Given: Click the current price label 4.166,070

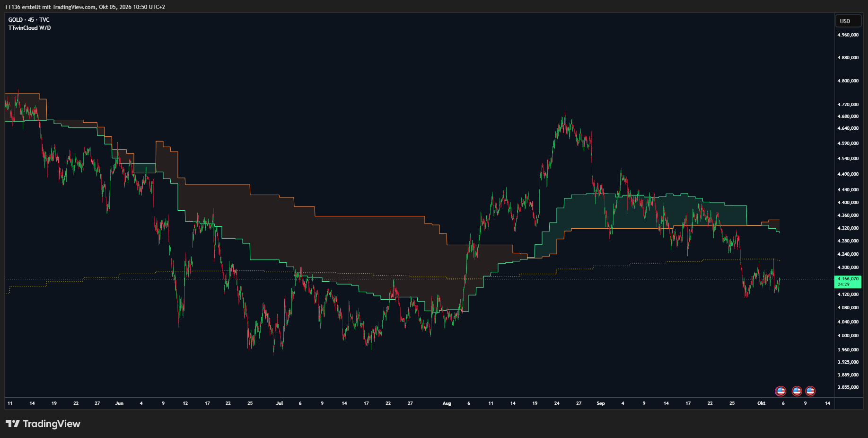Looking at the screenshot, I should pos(848,279).
